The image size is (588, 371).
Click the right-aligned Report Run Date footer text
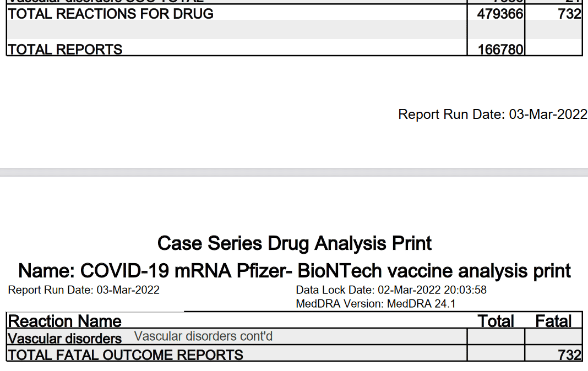tap(492, 114)
